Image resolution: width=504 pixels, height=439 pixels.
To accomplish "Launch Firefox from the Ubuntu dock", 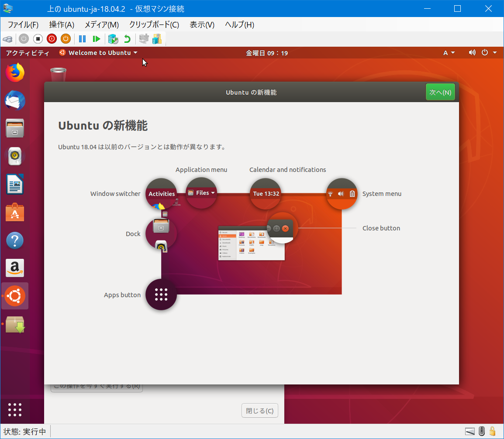I will pos(14,73).
